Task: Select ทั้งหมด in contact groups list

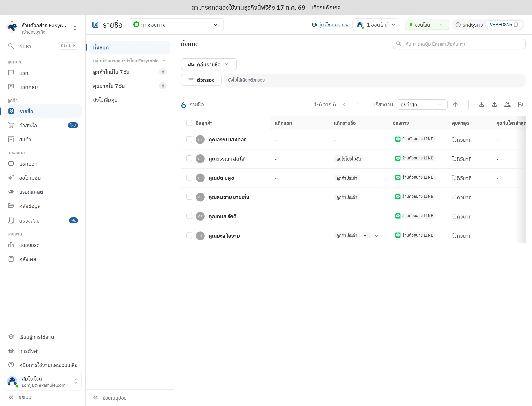Action: click(130, 47)
